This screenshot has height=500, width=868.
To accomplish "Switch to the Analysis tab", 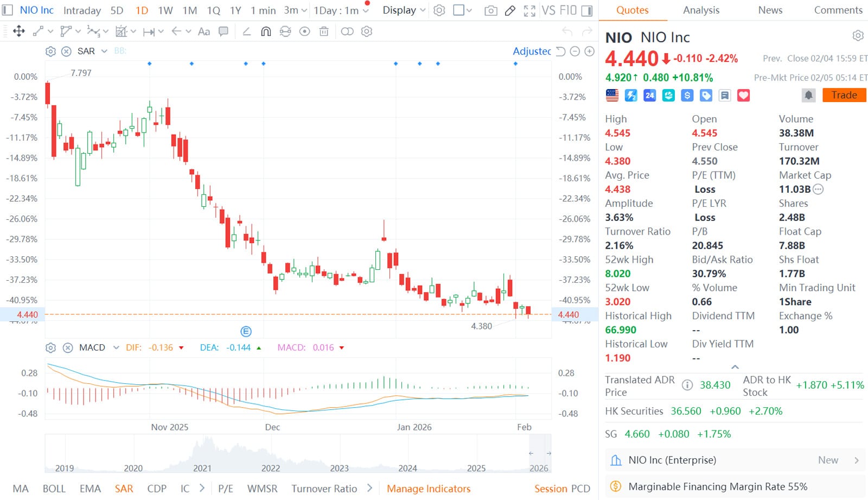I will tap(701, 10).
